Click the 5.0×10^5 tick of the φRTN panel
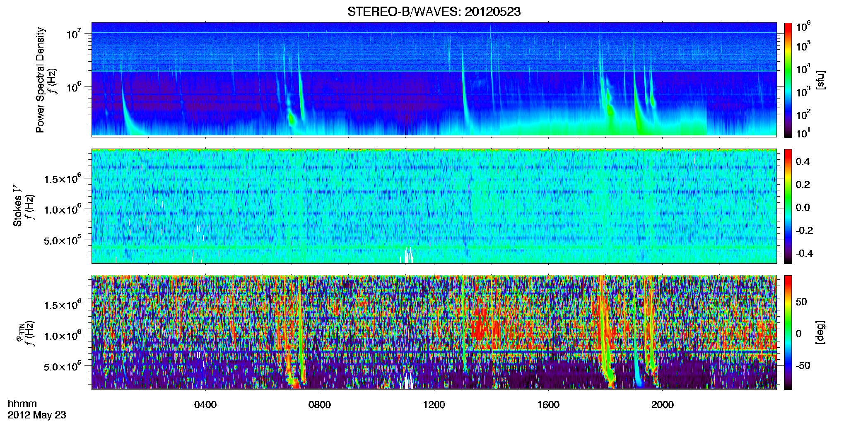Image resolution: width=868 pixels, height=447 pixels. click(63, 366)
